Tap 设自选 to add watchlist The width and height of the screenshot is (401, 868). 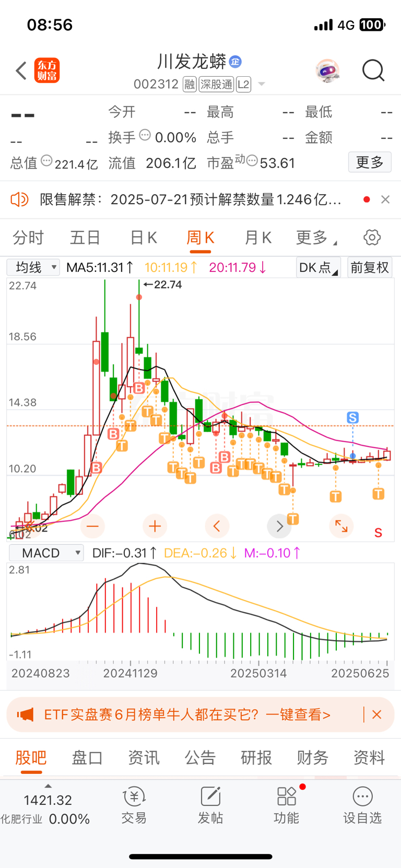click(x=362, y=805)
